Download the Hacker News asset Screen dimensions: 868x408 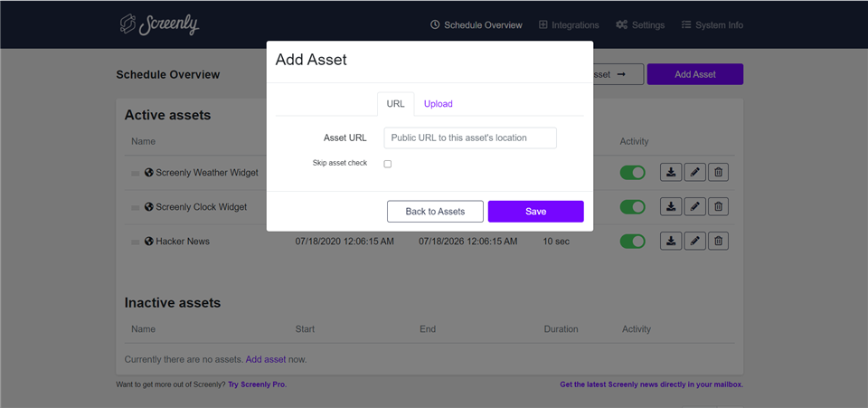click(x=671, y=241)
